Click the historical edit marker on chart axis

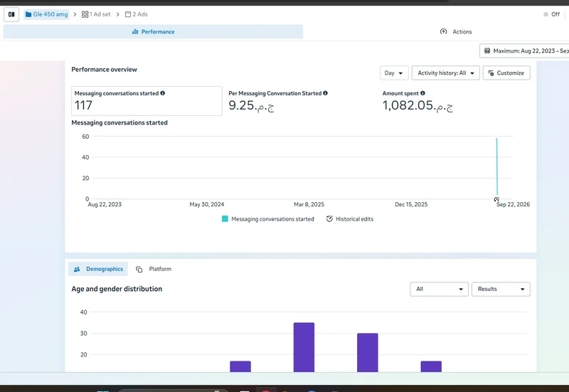tap(496, 199)
